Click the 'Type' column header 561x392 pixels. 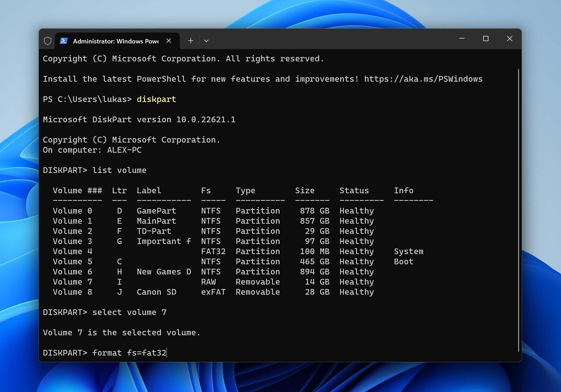245,191
